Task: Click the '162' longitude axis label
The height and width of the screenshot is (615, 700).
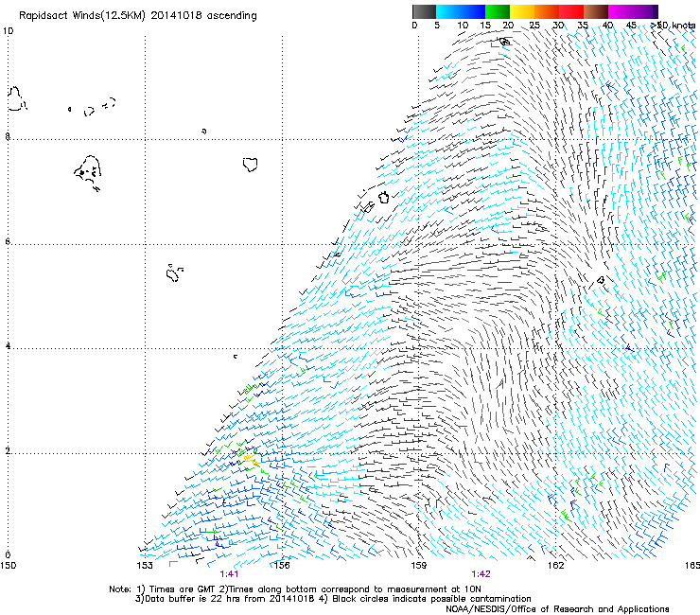Action: coord(556,566)
